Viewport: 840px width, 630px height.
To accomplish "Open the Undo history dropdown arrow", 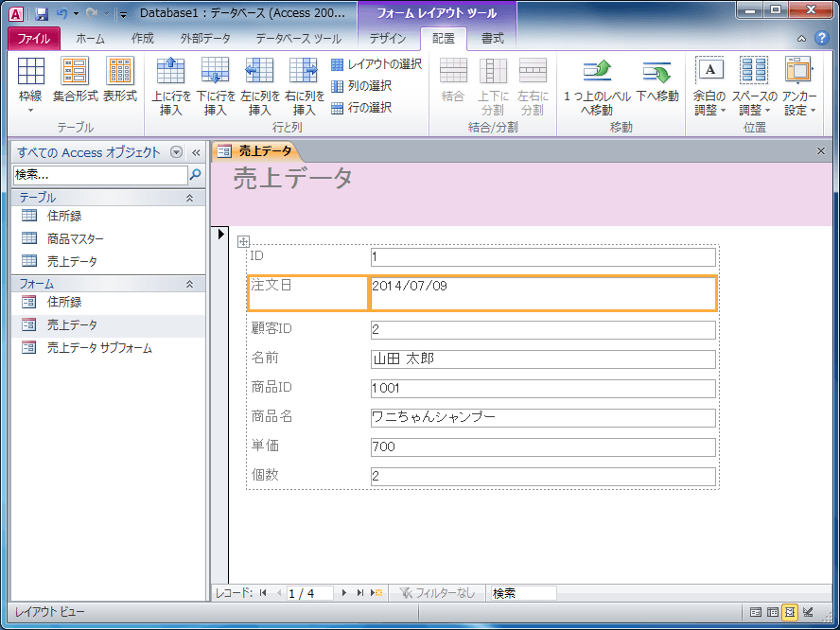I will (x=76, y=14).
